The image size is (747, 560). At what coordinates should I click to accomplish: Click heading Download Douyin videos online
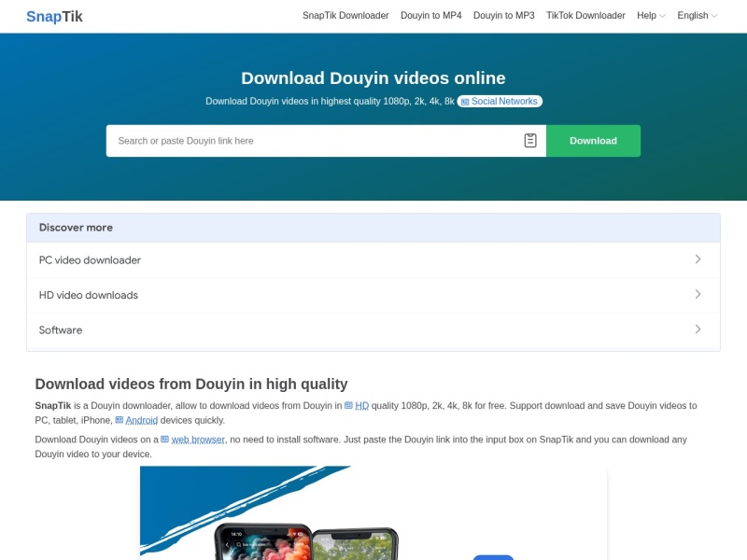click(x=373, y=78)
